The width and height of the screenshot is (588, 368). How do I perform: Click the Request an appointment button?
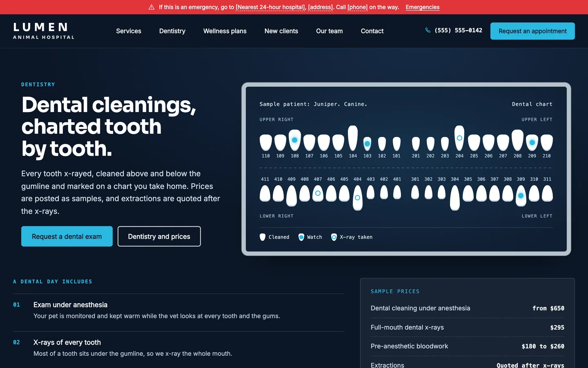pos(532,31)
